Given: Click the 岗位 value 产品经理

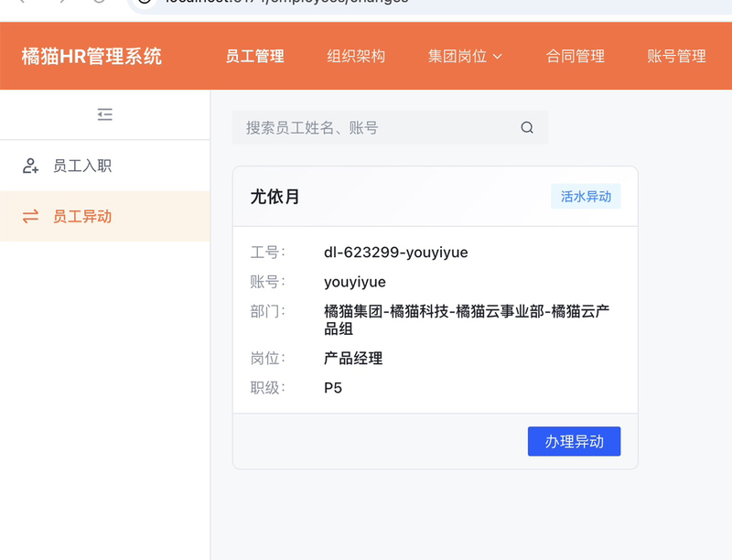Looking at the screenshot, I should coord(353,359).
